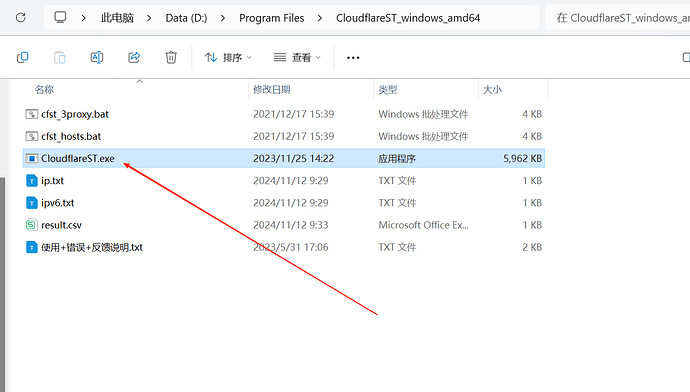Select the cfst_3proxy.bat file name
This screenshot has width=690, height=392.
click(75, 114)
